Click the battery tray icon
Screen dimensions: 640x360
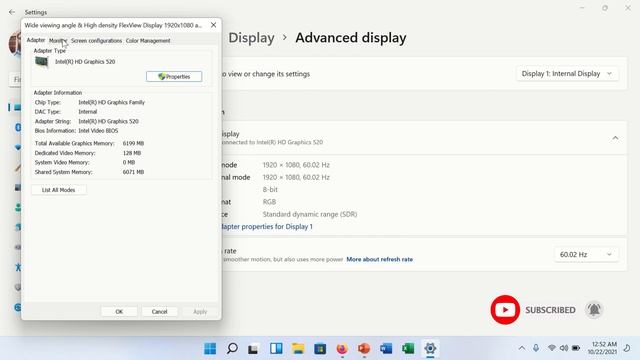pyautogui.click(x=576, y=348)
